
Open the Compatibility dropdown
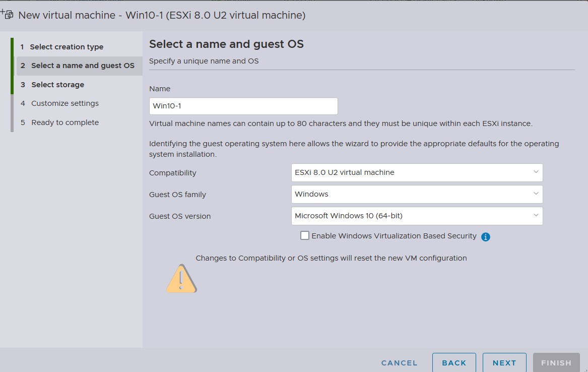pyautogui.click(x=416, y=172)
